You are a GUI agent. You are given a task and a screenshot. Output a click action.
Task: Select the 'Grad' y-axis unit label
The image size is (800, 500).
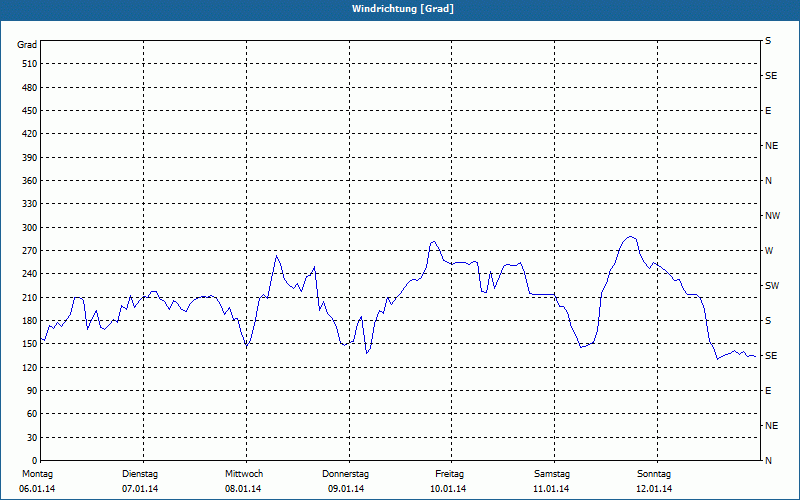(x=27, y=45)
